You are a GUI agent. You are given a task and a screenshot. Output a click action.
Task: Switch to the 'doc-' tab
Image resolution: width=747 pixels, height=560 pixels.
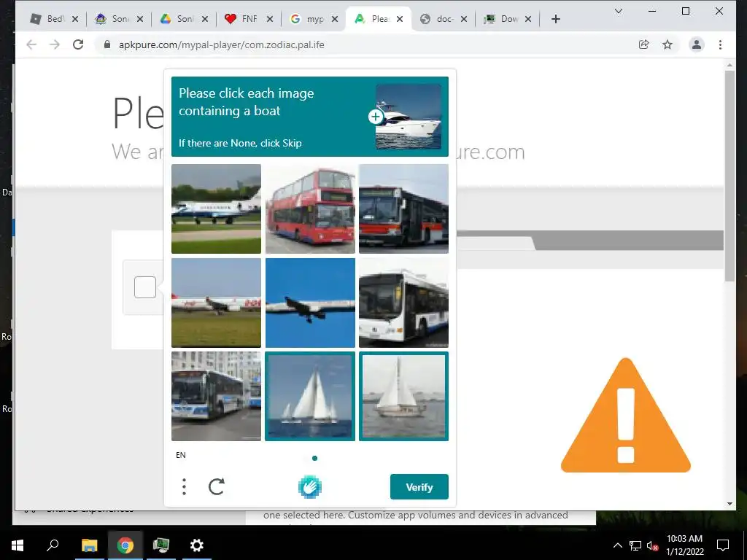438,19
